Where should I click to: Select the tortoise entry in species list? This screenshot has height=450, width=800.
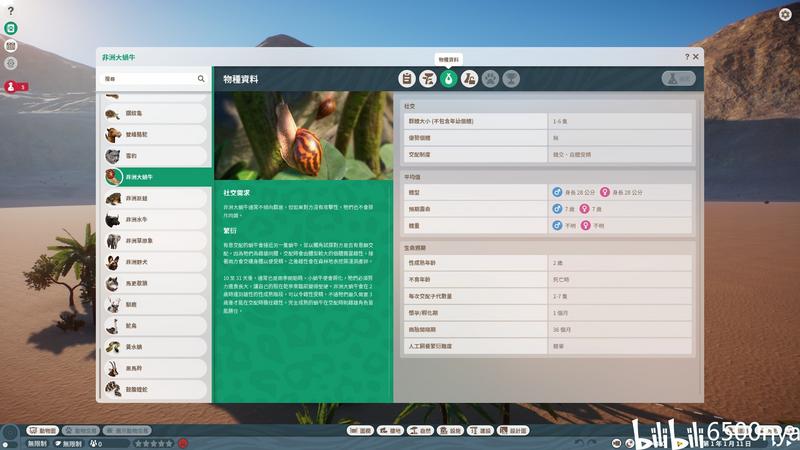click(156, 113)
